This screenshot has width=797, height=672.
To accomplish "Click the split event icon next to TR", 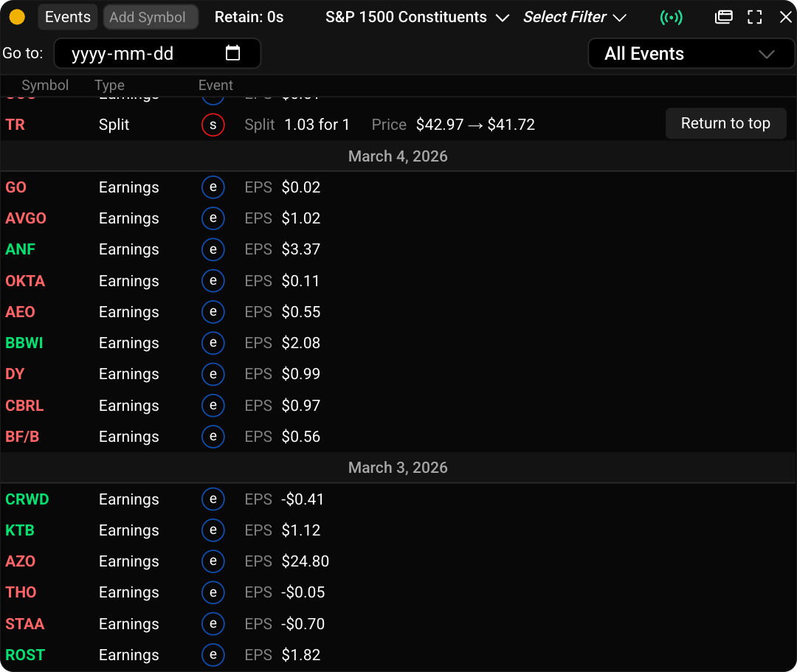I will coord(213,125).
